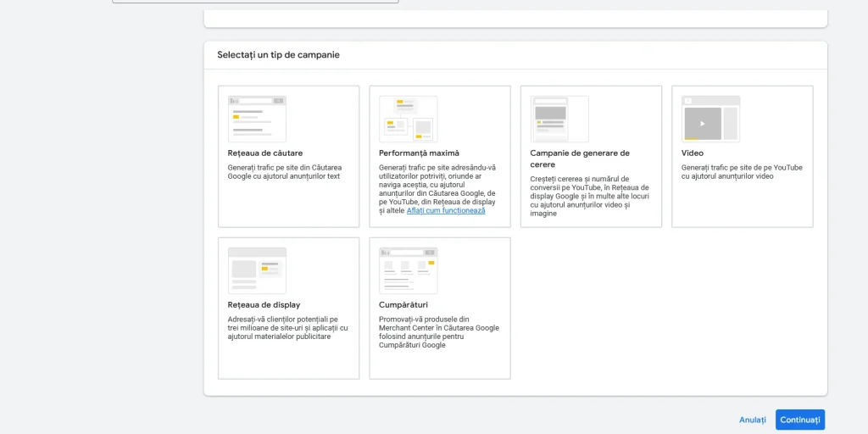Screen dimensions: 868x434
Task: Pick the "Campanie de generare de cerere" title
Action: (x=580, y=159)
